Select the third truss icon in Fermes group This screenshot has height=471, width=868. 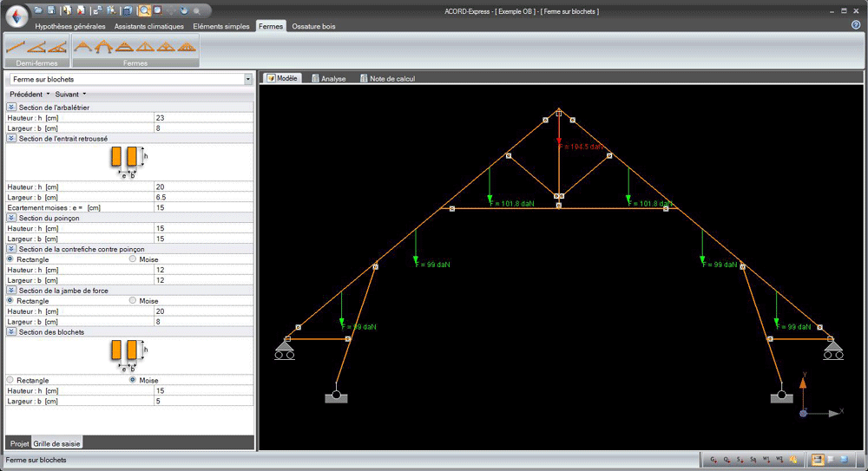click(124, 47)
